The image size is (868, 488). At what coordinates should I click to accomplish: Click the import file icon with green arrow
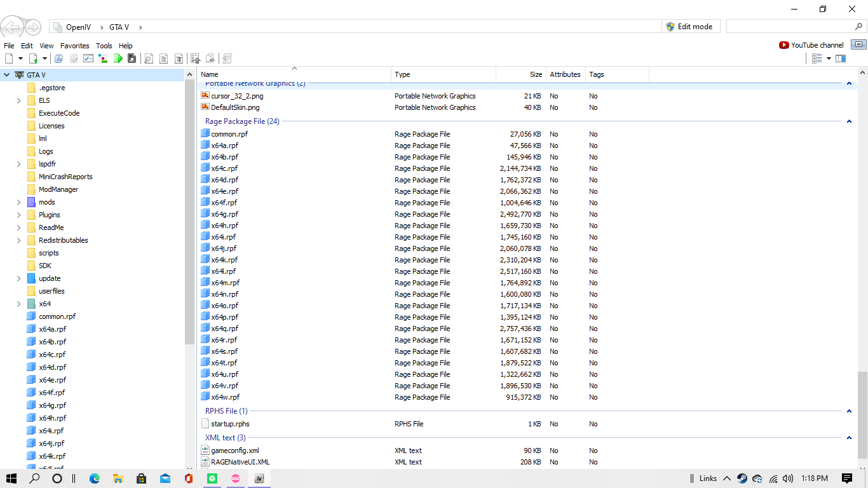[x=33, y=58]
